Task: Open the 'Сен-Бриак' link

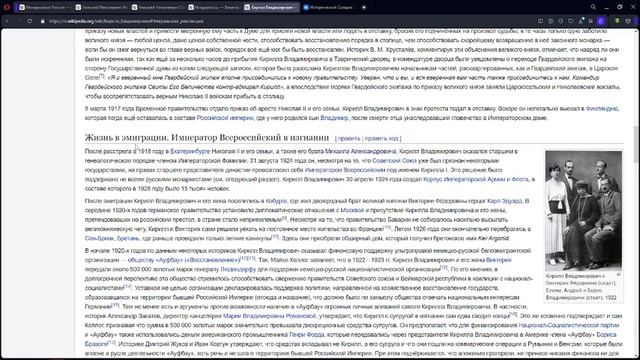Action: pos(99,238)
